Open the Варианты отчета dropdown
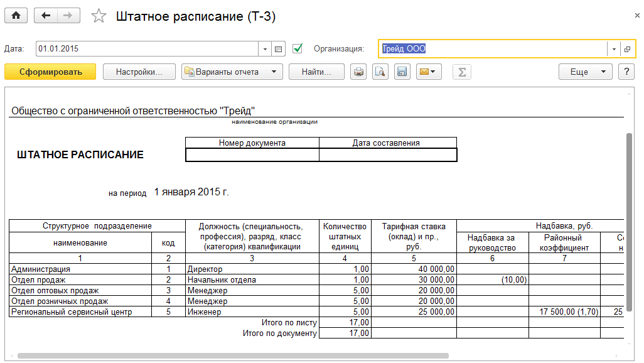The image size is (644, 363). pos(232,72)
